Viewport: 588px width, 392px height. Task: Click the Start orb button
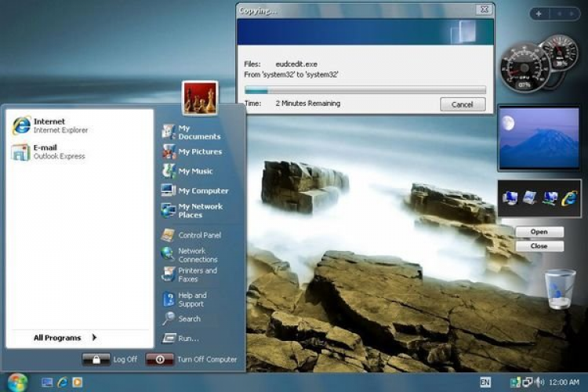[17, 383]
